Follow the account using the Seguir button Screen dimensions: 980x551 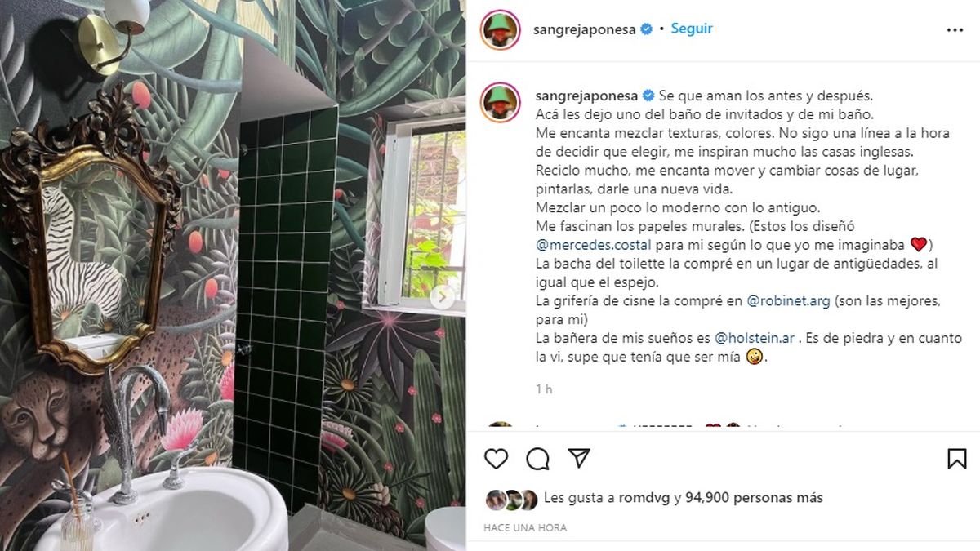click(692, 29)
